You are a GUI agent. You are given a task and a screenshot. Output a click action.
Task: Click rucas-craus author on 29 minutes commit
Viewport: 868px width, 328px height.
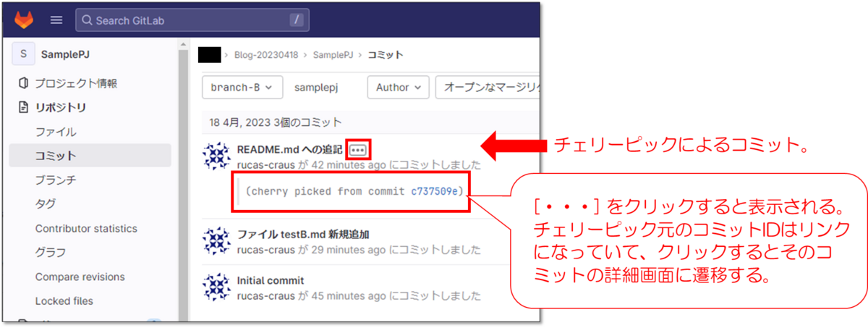(x=265, y=251)
